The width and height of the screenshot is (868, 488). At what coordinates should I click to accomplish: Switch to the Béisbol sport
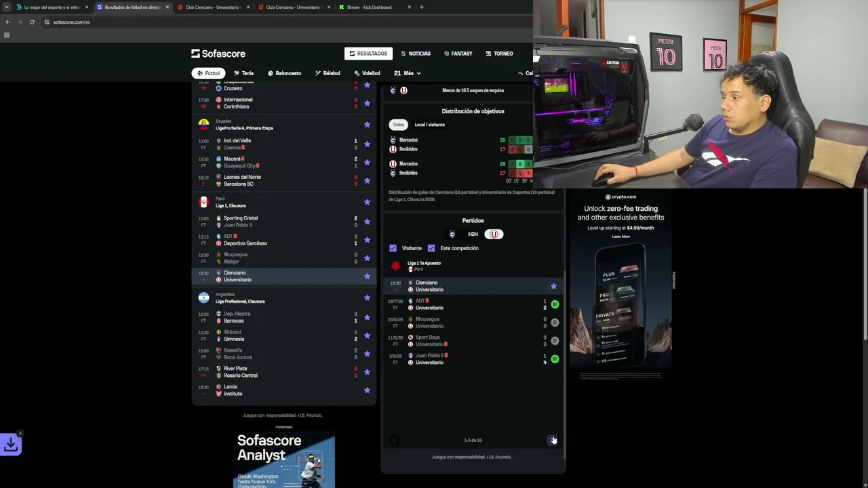pos(328,73)
